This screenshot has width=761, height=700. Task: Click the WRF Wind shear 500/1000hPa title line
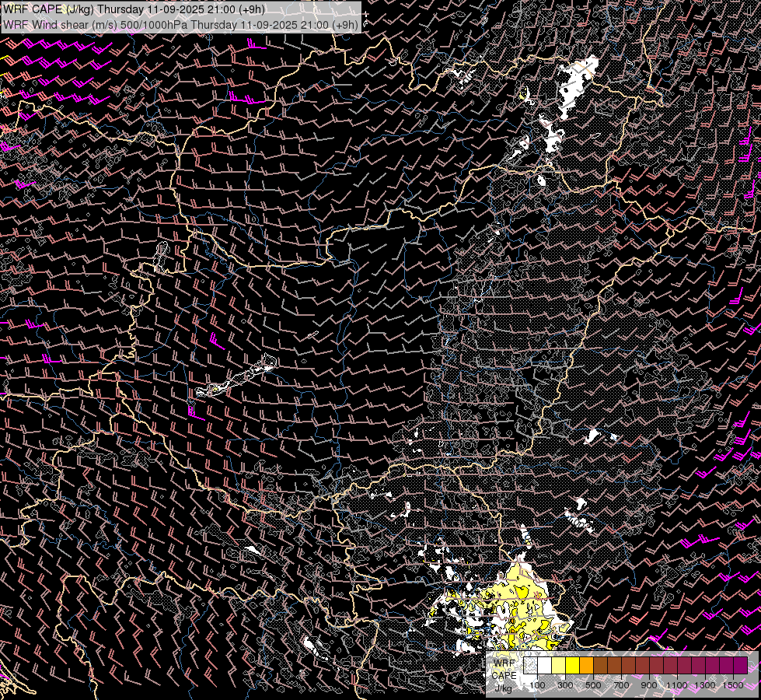pyautogui.click(x=180, y=25)
